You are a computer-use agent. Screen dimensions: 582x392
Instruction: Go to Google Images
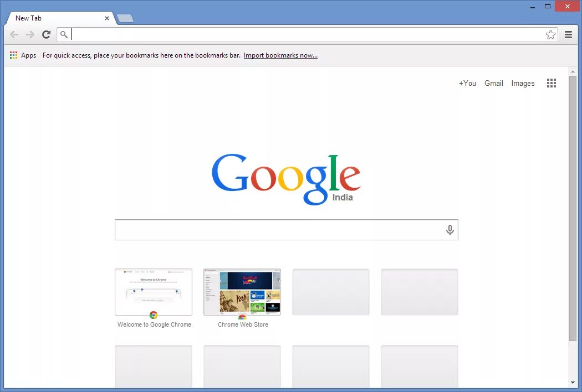(x=523, y=83)
